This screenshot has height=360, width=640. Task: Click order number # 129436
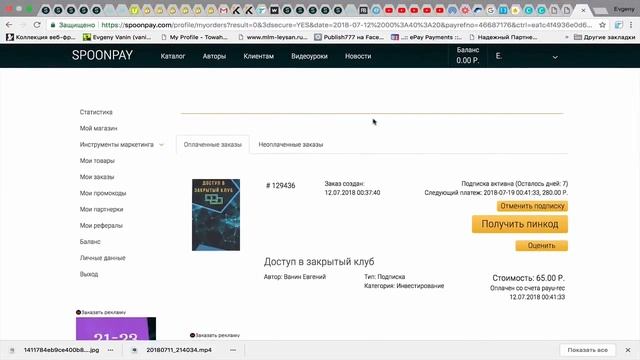280,186
